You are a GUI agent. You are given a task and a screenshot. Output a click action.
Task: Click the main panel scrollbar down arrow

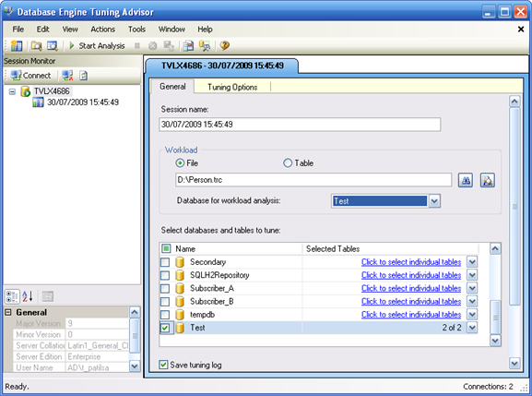514,364
